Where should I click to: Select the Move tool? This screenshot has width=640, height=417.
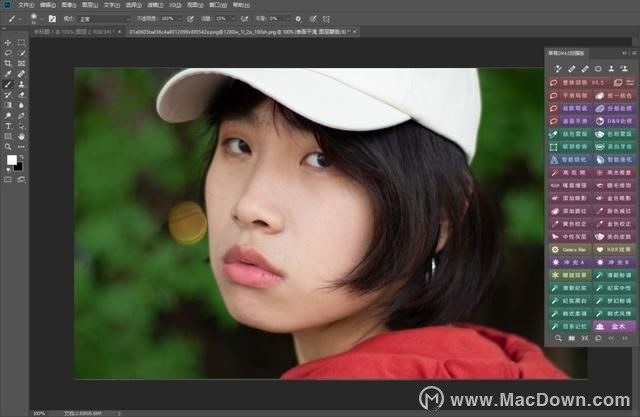(8, 42)
